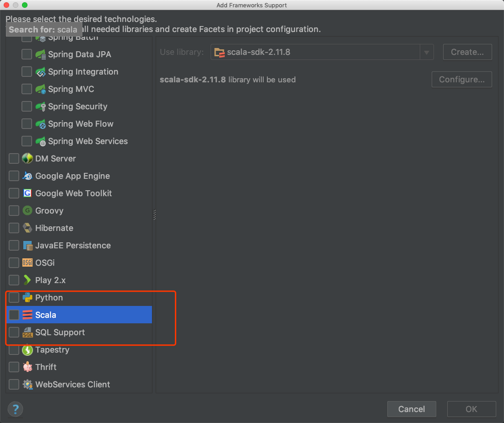Viewport: 504px width, 423px height.
Task: Click the Scala icon
Action: tap(27, 315)
